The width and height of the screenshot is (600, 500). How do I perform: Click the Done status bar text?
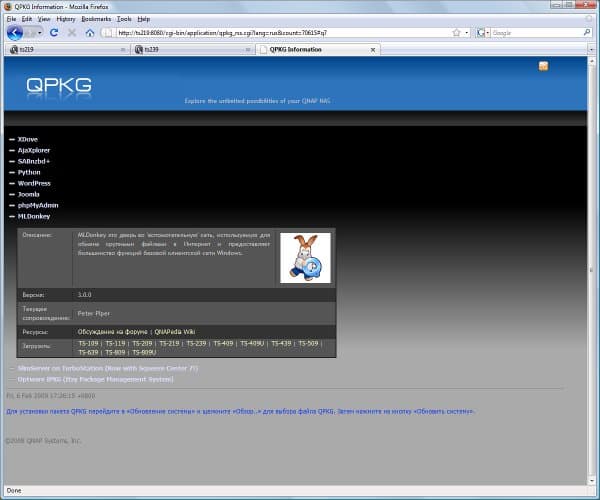pyautogui.click(x=14, y=490)
